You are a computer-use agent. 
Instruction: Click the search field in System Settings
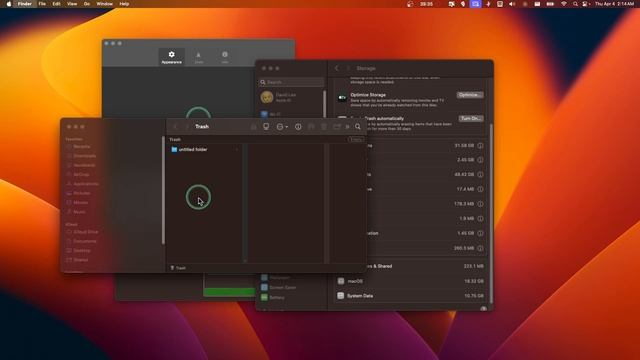[x=291, y=82]
